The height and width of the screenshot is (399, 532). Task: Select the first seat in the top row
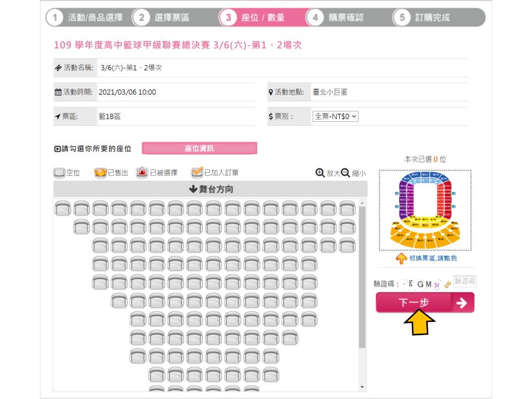coord(63,209)
